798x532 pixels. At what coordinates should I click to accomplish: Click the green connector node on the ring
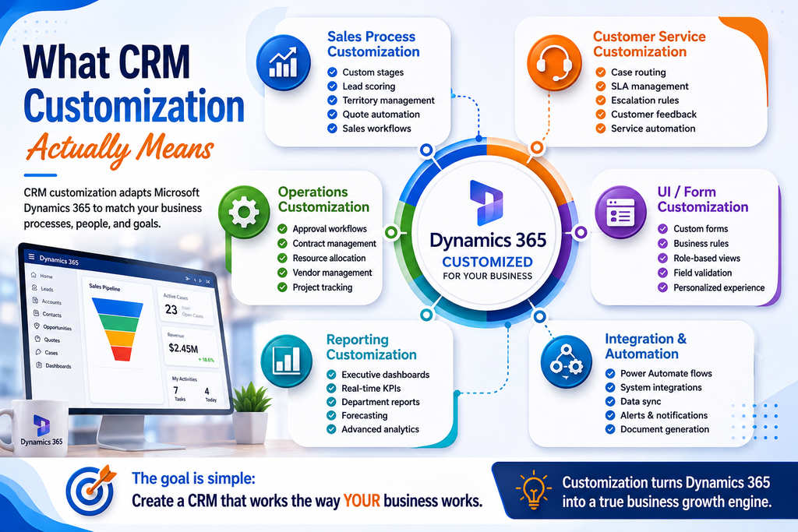(391, 232)
